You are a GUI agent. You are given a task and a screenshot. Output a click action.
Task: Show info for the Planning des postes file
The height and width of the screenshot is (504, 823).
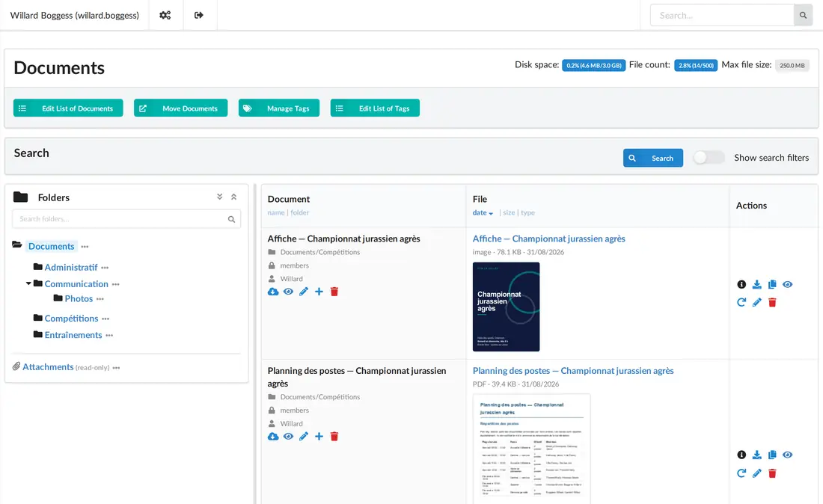point(741,455)
